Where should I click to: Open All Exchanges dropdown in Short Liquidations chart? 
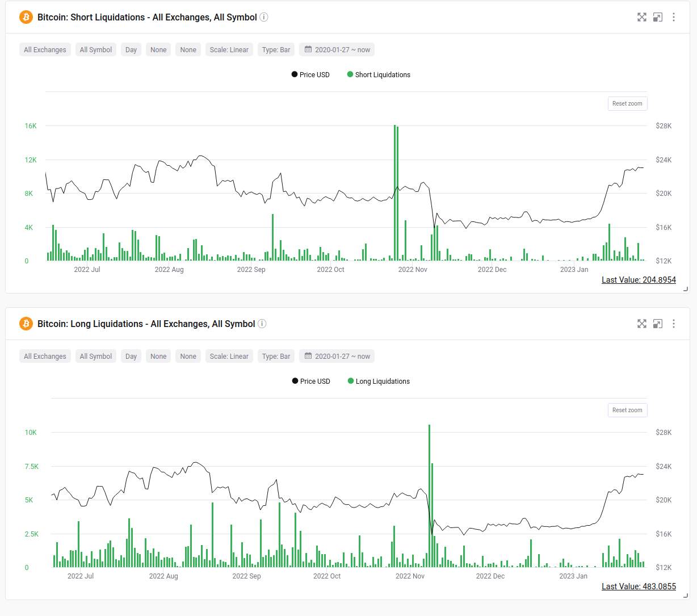point(45,50)
